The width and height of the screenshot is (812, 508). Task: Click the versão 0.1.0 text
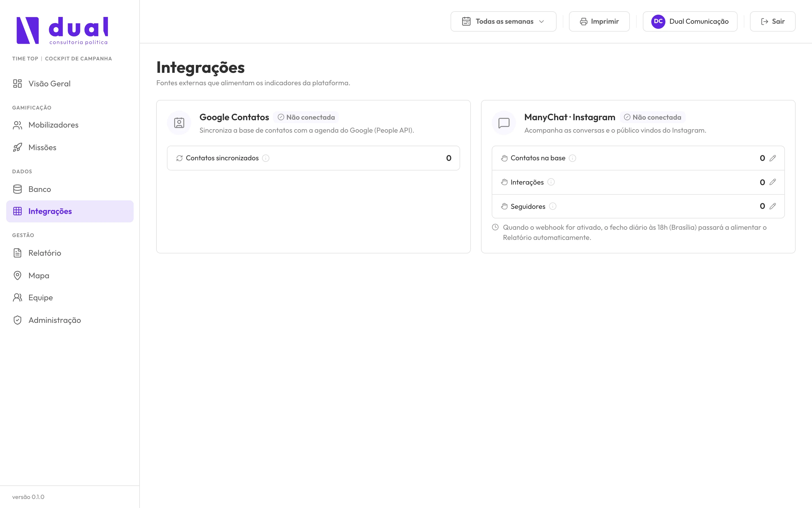28,497
